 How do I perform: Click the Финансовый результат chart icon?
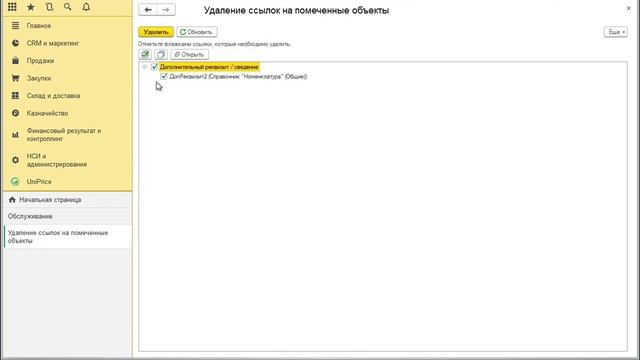(x=16, y=135)
